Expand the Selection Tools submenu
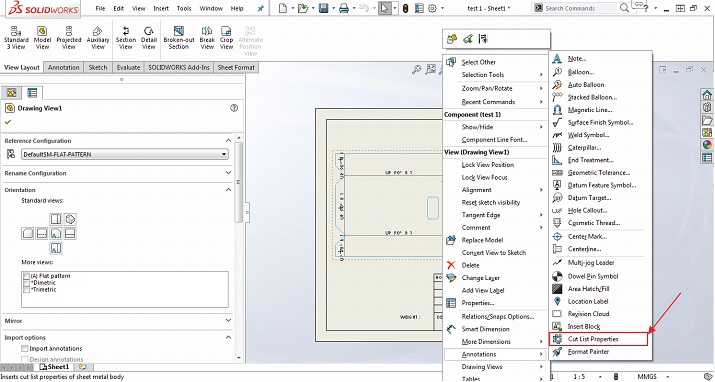 click(495, 75)
